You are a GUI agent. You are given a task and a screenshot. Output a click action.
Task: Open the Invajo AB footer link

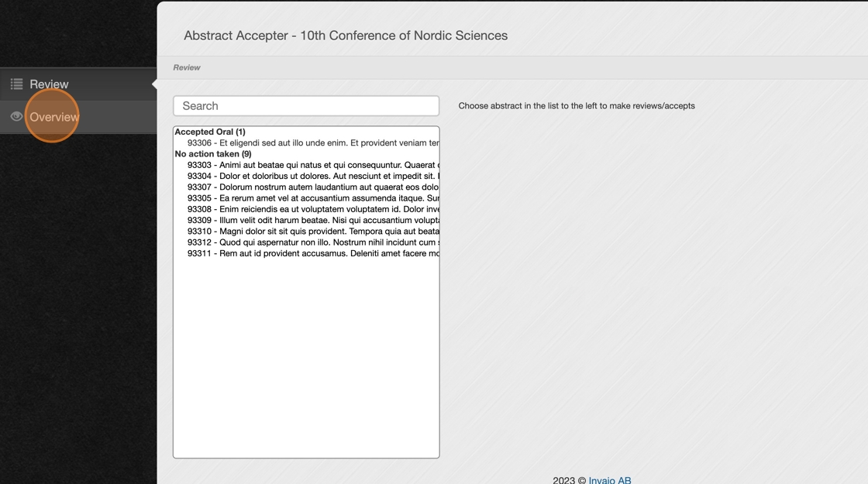[x=609, y=479]
